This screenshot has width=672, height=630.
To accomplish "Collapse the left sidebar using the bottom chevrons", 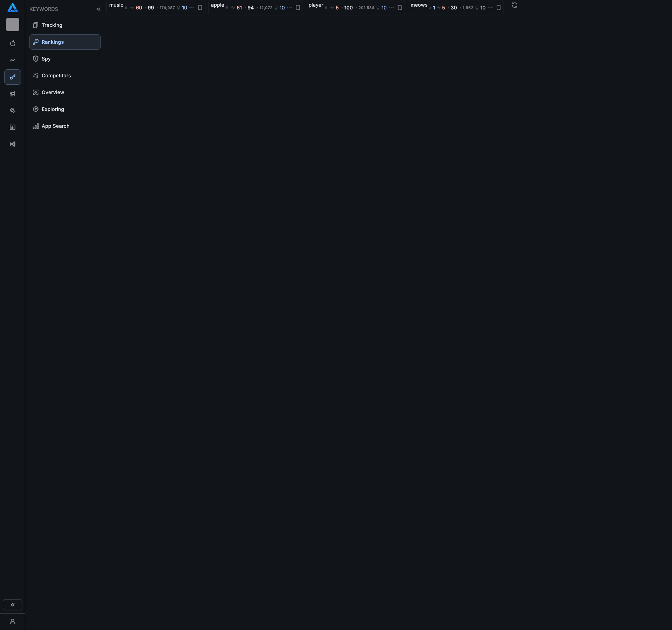I will pos(13,604).
